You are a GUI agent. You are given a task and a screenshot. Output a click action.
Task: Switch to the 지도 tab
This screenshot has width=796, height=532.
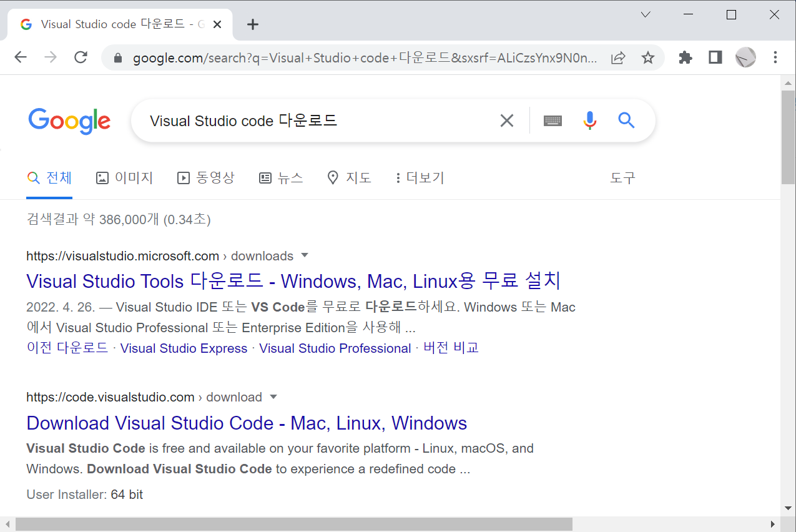point(349,178)
